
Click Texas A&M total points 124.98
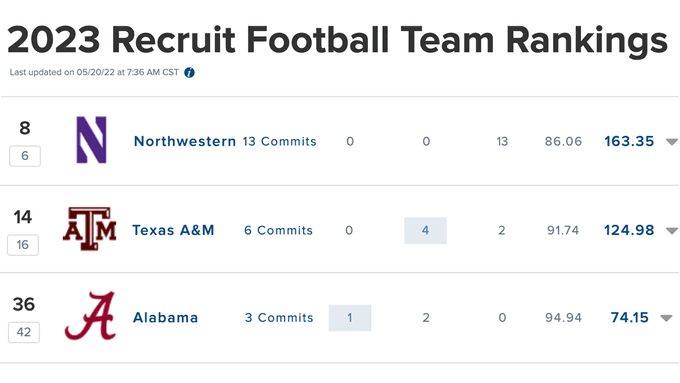click(x=629, y=230)
